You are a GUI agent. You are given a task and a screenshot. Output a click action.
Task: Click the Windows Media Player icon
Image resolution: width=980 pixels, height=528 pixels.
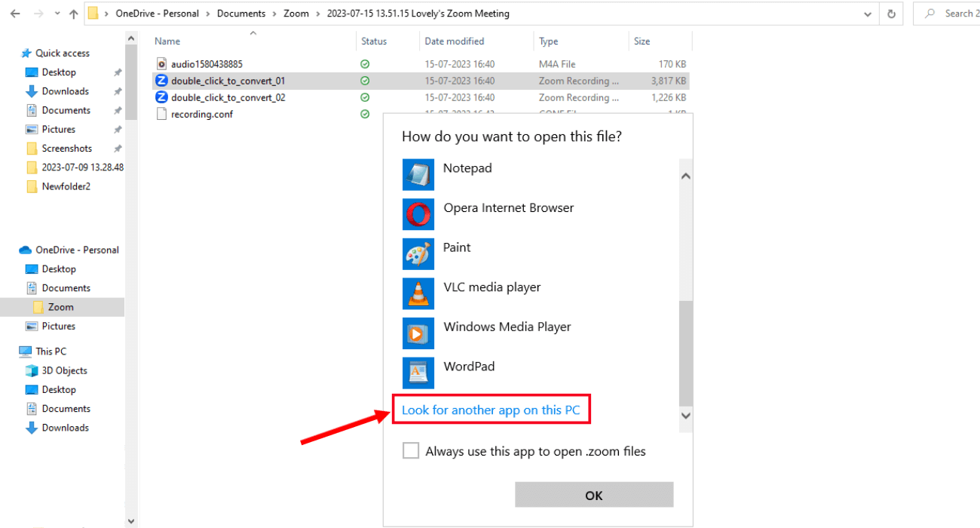pyautogui.click(x=418, y=333)
